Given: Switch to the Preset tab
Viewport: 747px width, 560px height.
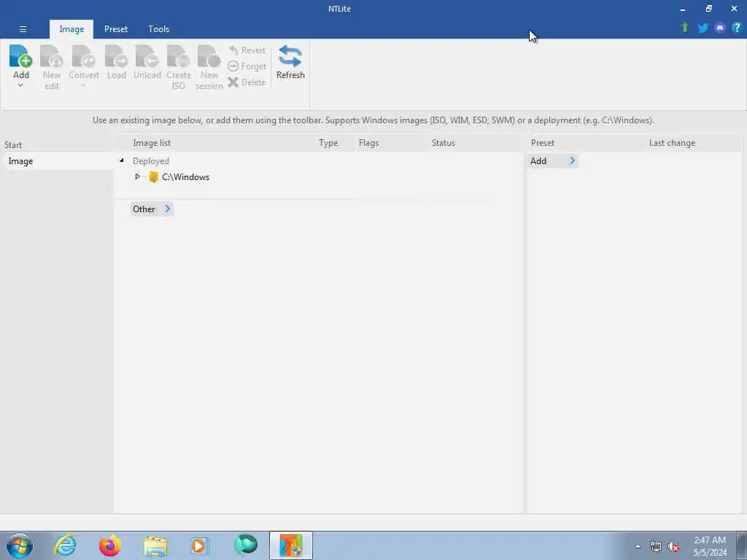Looking at the screenshot, I should pos(116,29).
